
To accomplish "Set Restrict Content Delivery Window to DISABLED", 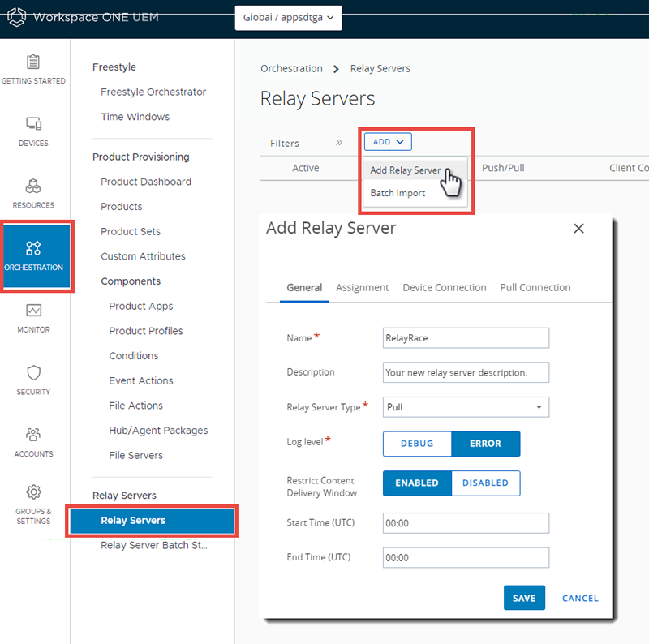I will pyautogui.click(x=485, y=483).
